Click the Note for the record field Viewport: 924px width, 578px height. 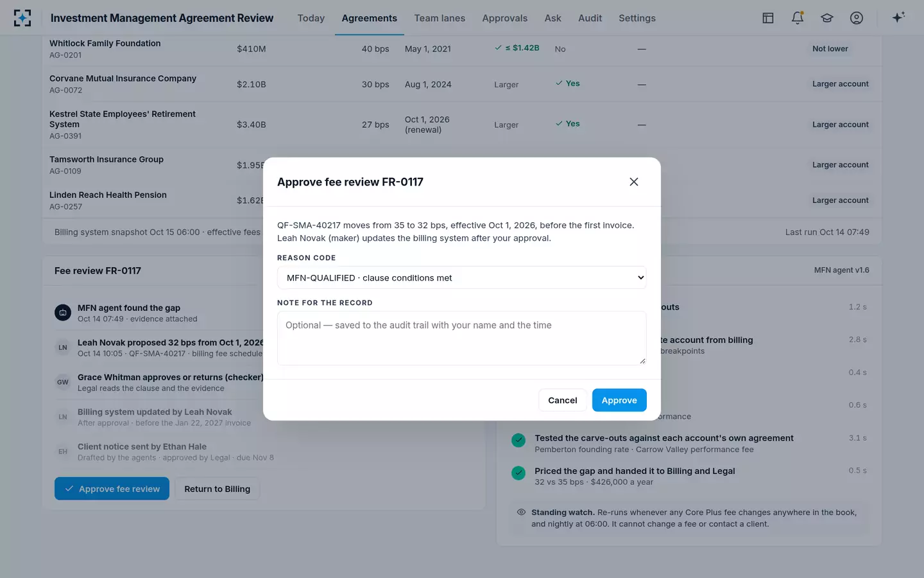point(462,338)
